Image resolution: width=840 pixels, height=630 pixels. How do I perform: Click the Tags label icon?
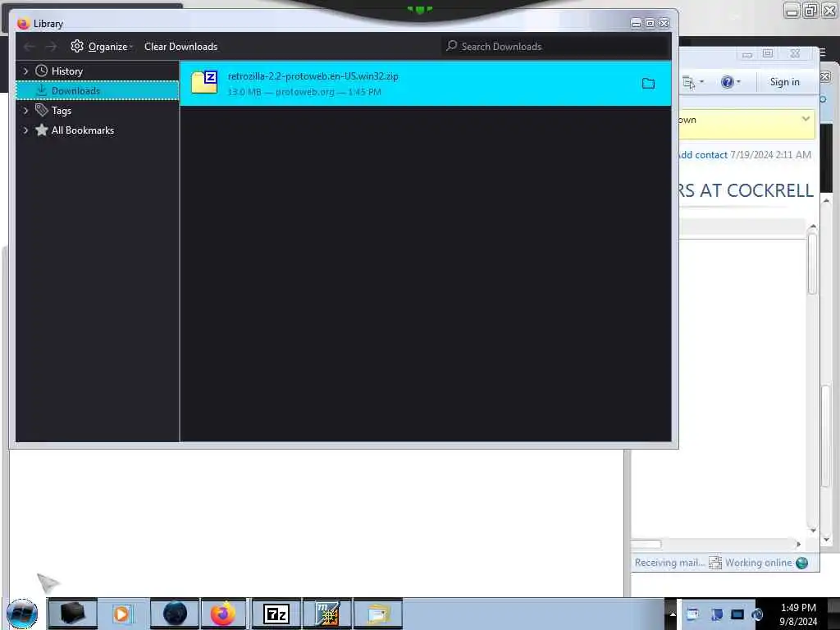tap(41, 110)
